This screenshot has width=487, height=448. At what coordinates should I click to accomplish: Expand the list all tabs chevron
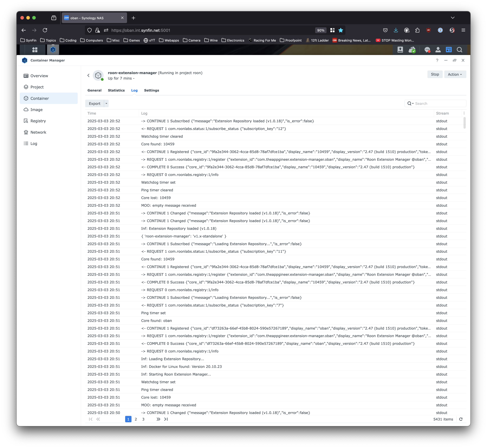coord(452,18)
